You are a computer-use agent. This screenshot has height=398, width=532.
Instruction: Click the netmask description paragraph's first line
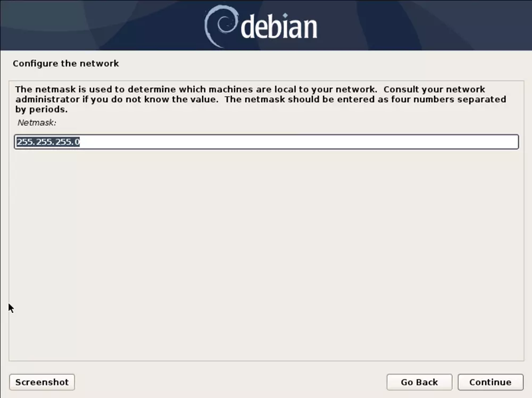pos(250,89)
